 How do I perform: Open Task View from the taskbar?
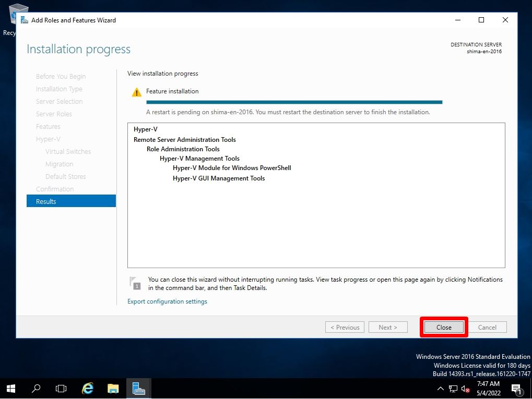pyautogui.click(x=61, y=389)
